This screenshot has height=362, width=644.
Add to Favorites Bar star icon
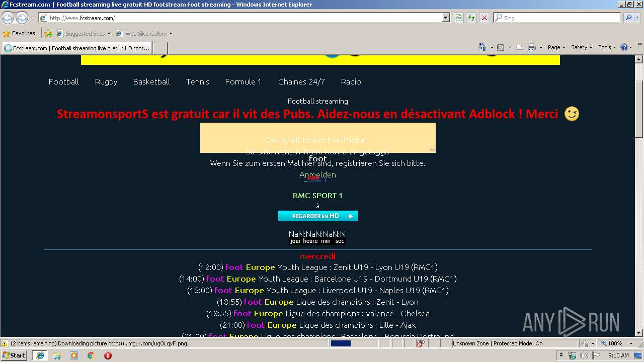tap(48, 34)
